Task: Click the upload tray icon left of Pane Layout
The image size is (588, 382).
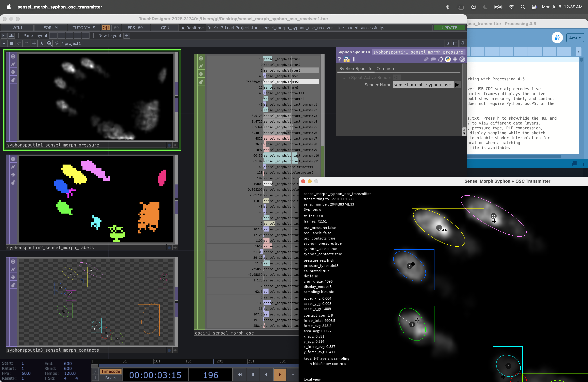Action: point(11,36)
